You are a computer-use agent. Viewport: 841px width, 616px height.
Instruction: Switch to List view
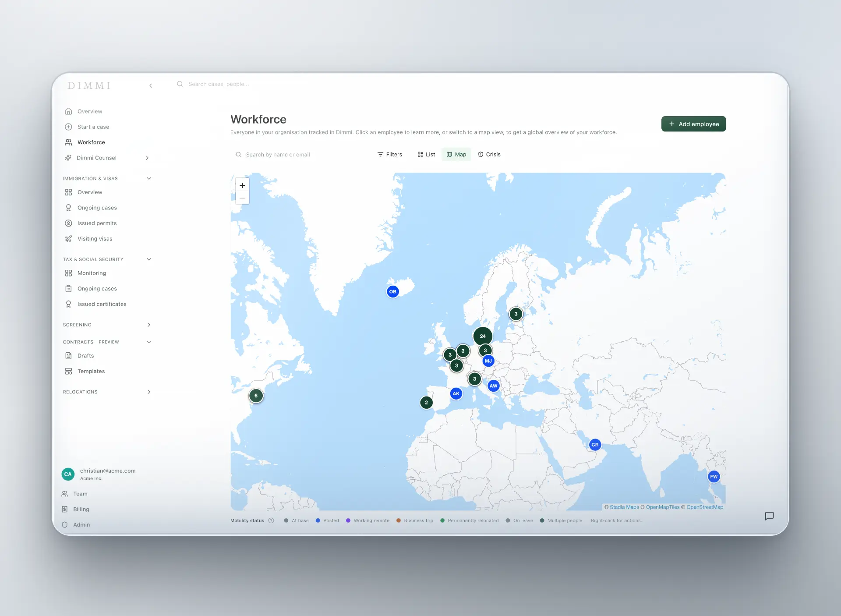(x=426, y=154)
